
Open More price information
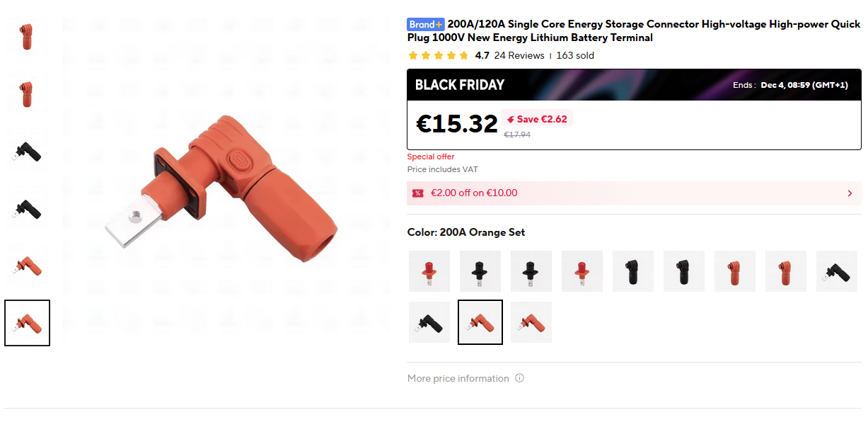[x=458, y=378]
